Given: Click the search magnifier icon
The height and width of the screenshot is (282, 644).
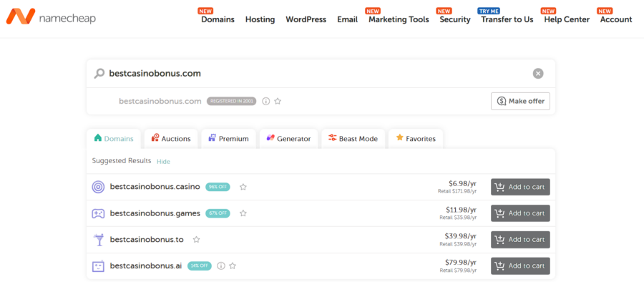Looking at the screenshot, I should pyautogui.click(x=99, y=74).
